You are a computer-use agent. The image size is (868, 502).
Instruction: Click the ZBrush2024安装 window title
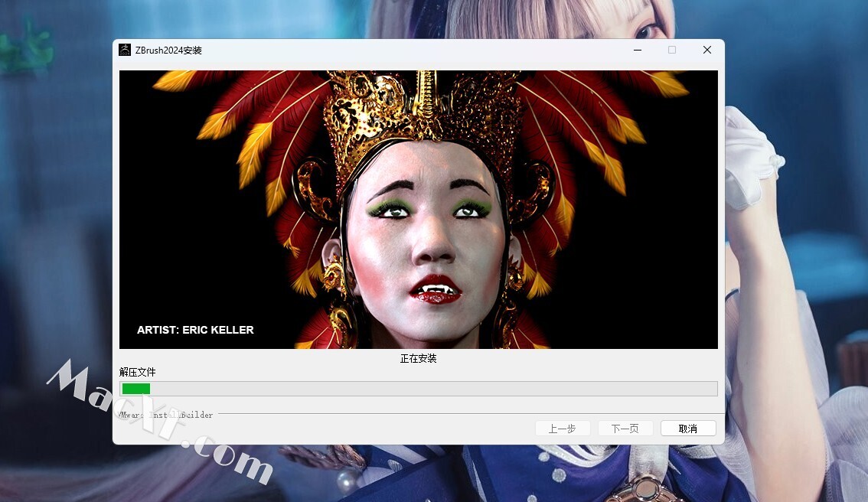click(x=168, y=51)
